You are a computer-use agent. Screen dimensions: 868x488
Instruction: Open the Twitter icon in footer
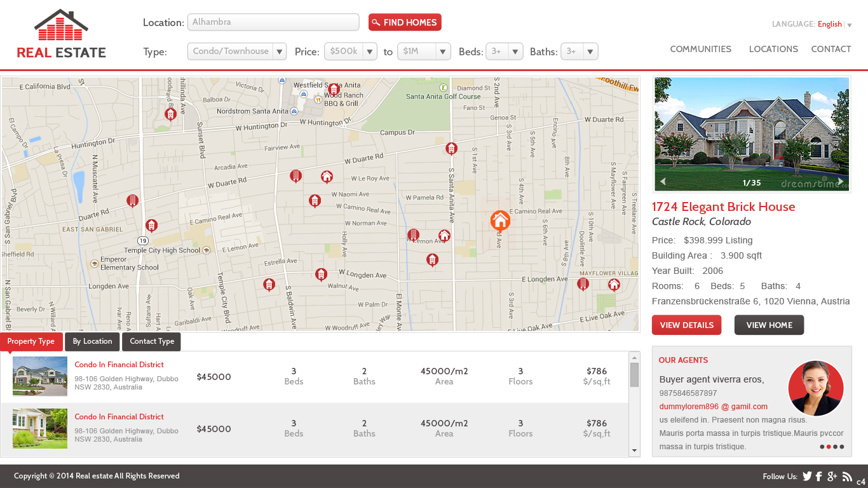[807, 476]
